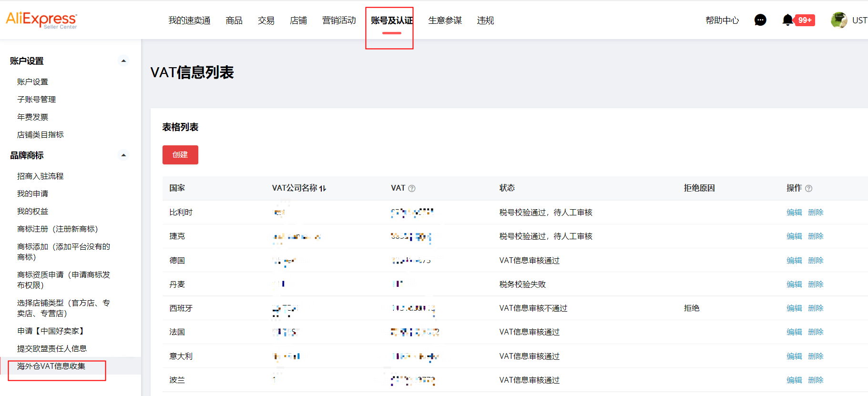The image size is (868, 396).
Task: Open the 生意参谋 top menu
Action: (x=445, y=20)
